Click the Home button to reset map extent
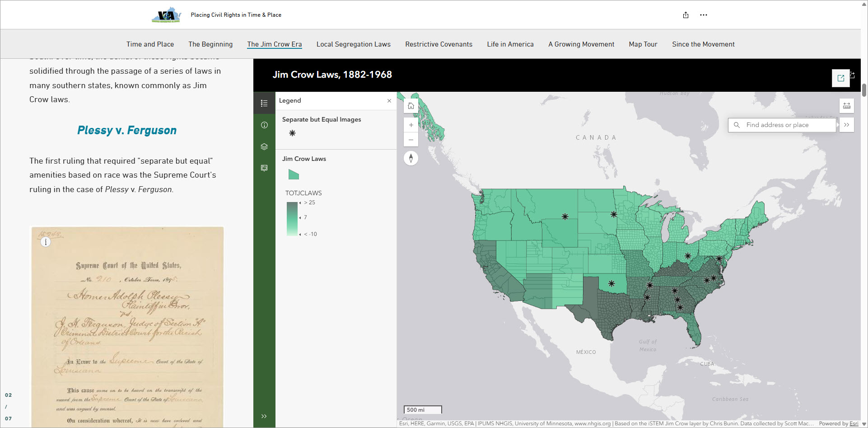This screenshot has height=428, width=868. [411, 105]
